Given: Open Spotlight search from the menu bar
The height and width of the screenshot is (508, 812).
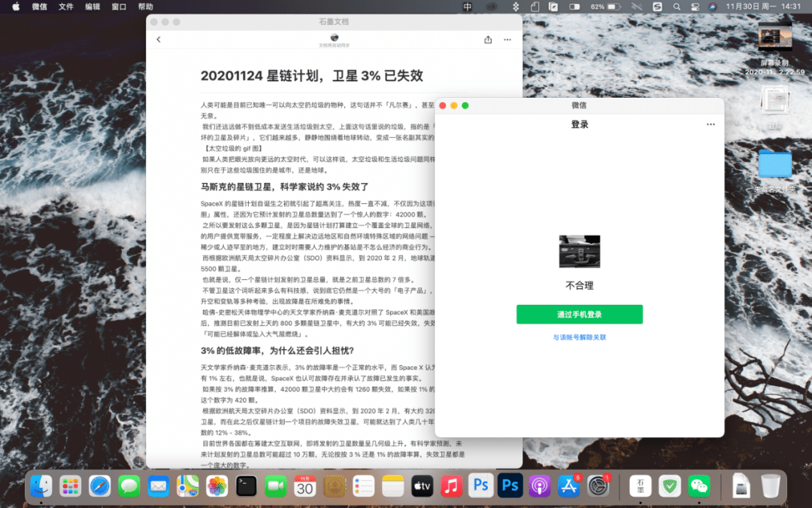Looking at the screenshot, I should (x=677, y=6).
